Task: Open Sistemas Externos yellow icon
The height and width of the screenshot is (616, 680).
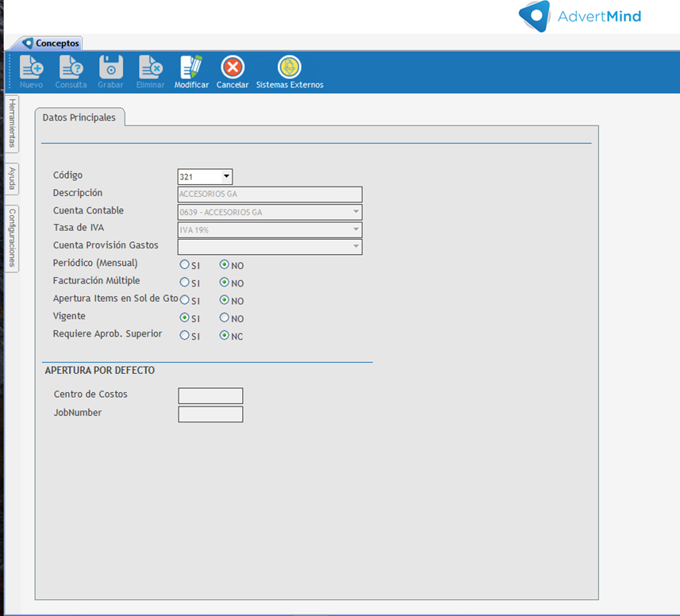Action: tap(290, 67)
